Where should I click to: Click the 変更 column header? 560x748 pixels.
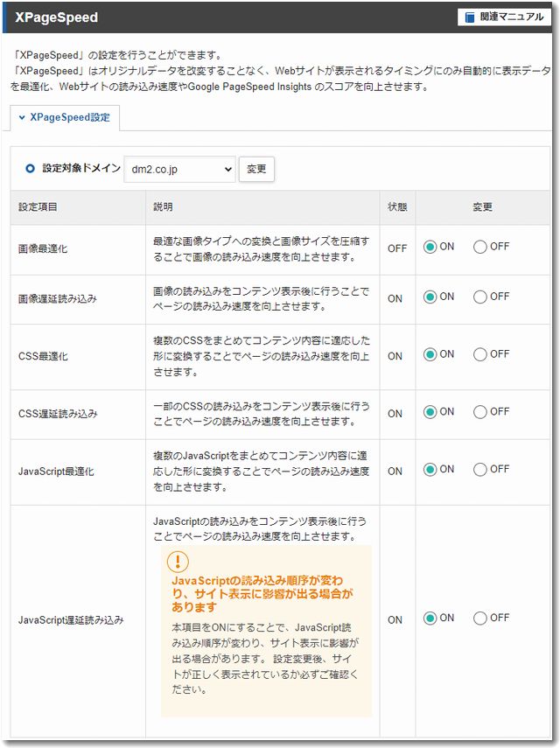pos(482,207)
